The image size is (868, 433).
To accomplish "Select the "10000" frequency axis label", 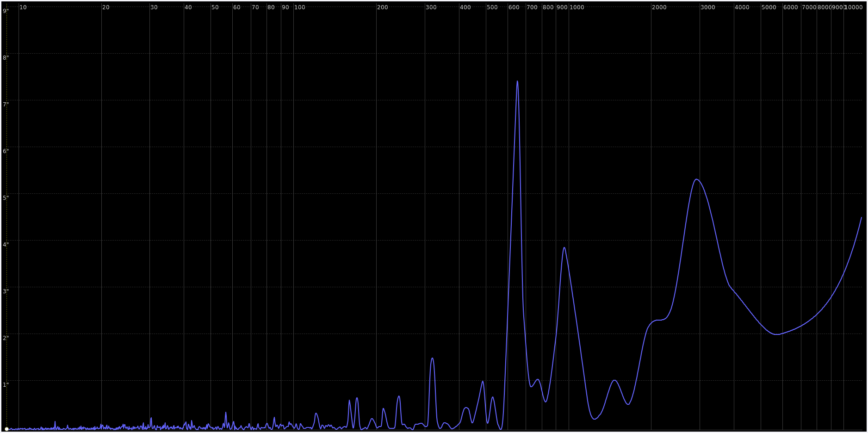I will [854, 7].
